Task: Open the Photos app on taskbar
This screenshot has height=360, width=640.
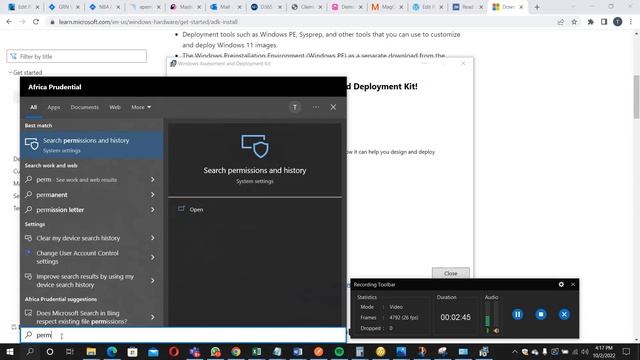Action: point(401,351)
